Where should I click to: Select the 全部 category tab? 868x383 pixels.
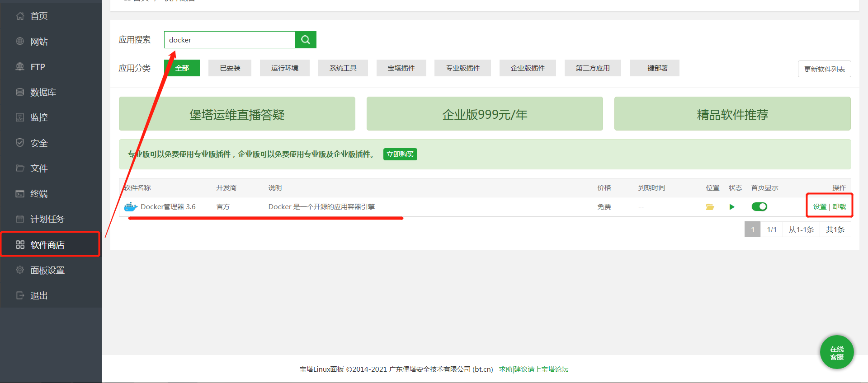[x=182, y=68]
